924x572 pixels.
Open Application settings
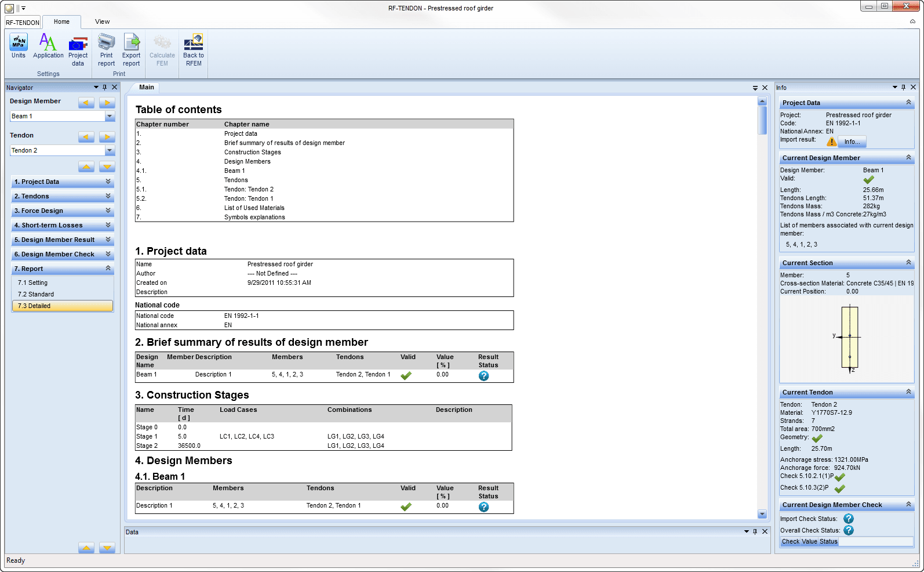pyautogui.click(x=48, y=46)
